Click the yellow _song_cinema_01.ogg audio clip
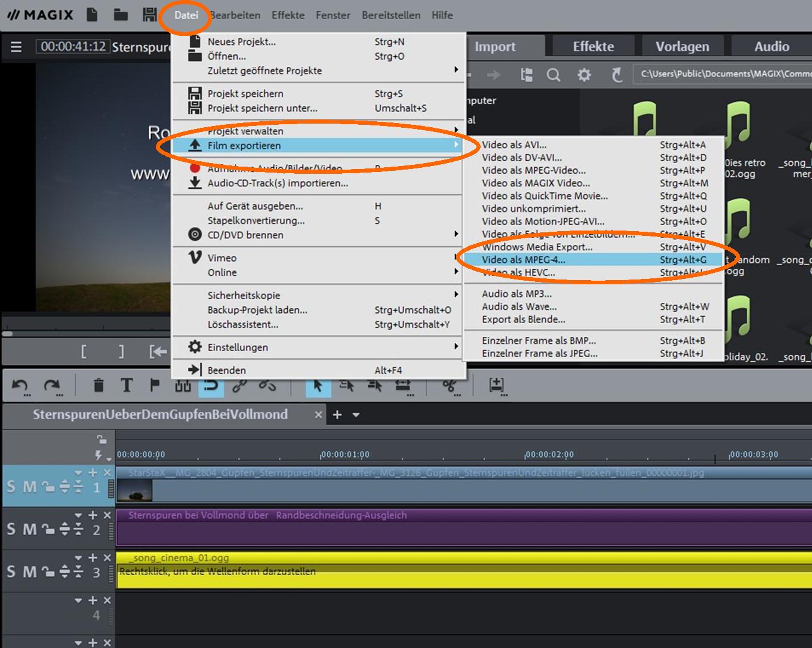 (x=418, y=573)
